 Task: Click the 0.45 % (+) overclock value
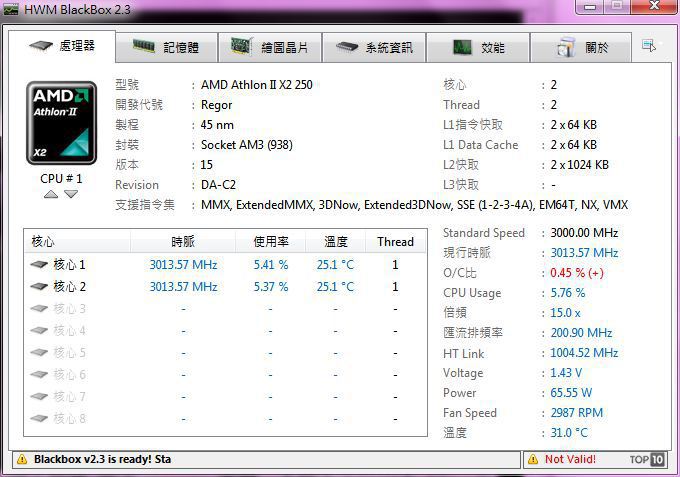[577, 273]
